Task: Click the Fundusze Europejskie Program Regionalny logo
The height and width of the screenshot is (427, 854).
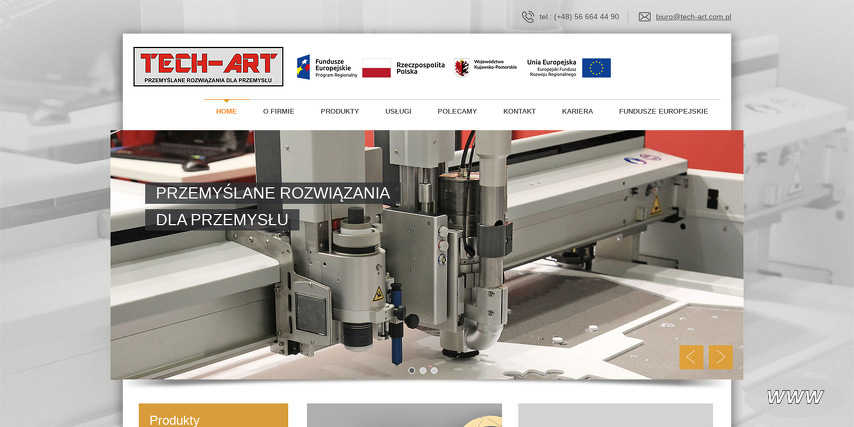Action: [x=327, y=68]
